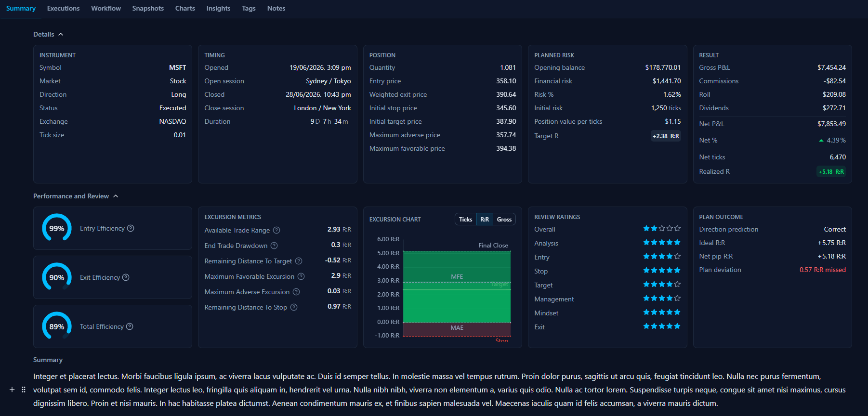Viewport: 868px width, 416px height.
Task: Open the Entry Efficiency help icon
Action: pos(131,228)
